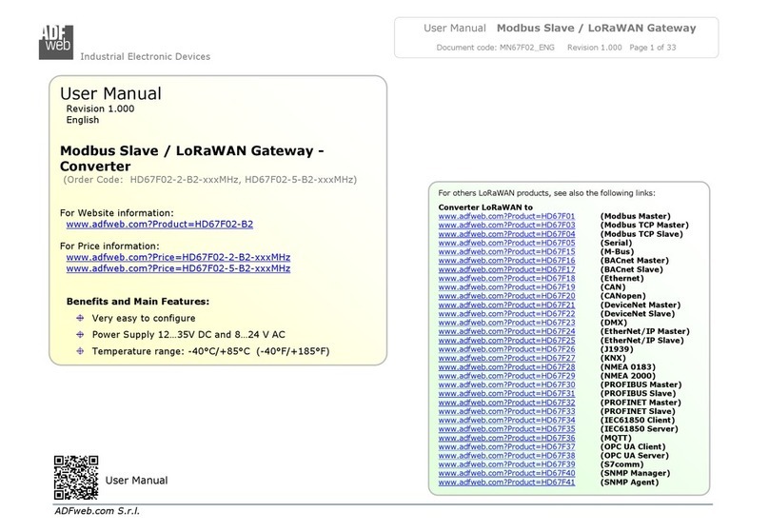
Task: Open the Product=HD67F33 PROFINET Slave link
Action: point(506,411)
